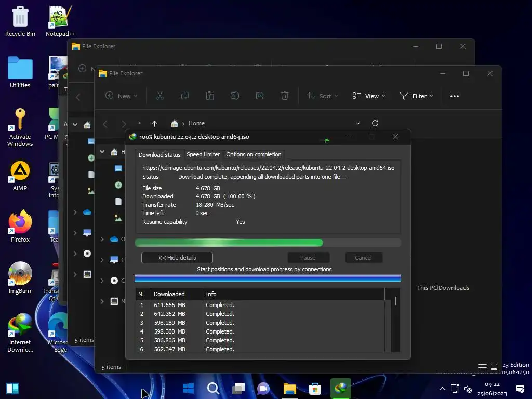Click the Paste clipboard icon in File Explorer

point(210,96)
